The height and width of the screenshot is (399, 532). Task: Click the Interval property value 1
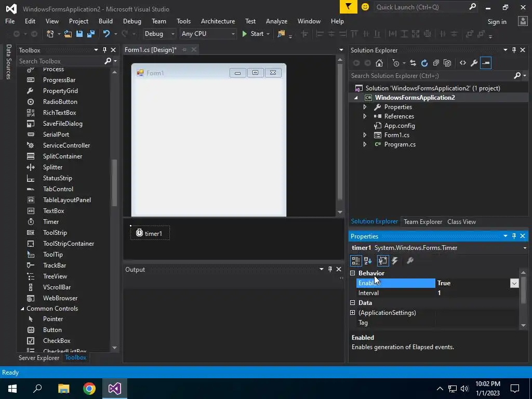(x=477, y=293)
